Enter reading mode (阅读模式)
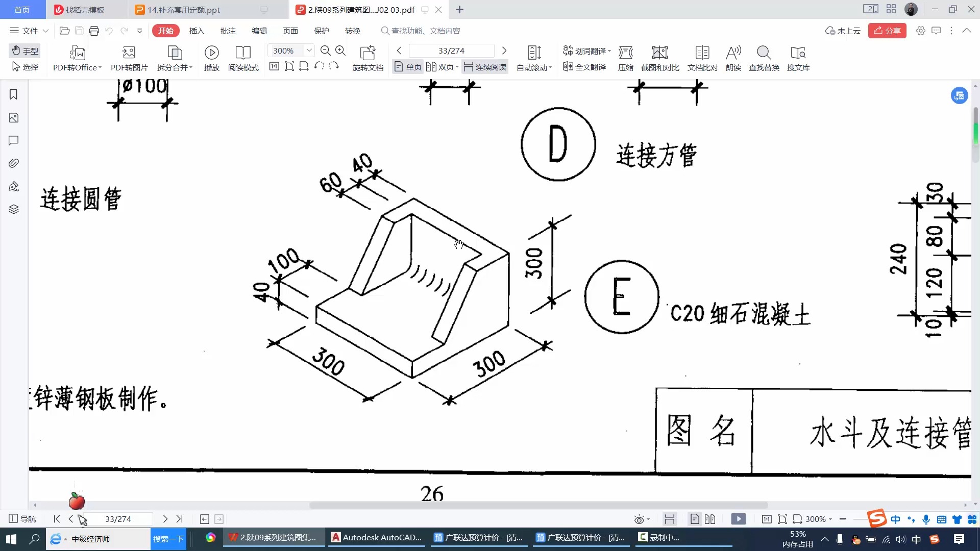 pos(243,58)
